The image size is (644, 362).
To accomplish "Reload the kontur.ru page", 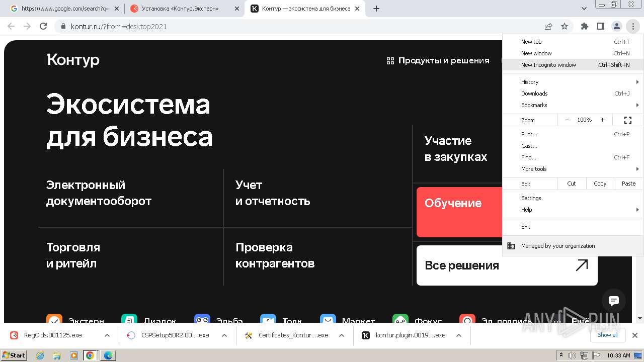I will 43,26.
